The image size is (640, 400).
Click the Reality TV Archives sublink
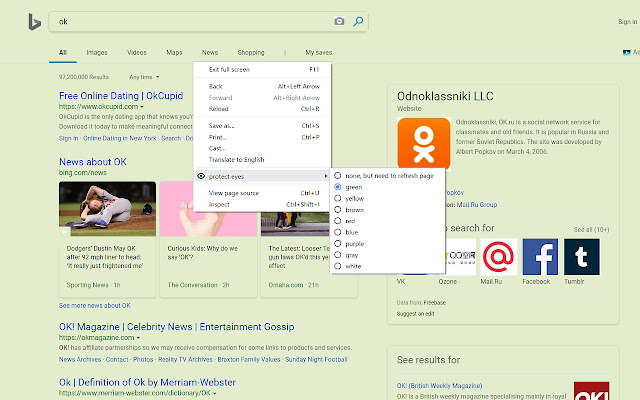click(185, 360)
